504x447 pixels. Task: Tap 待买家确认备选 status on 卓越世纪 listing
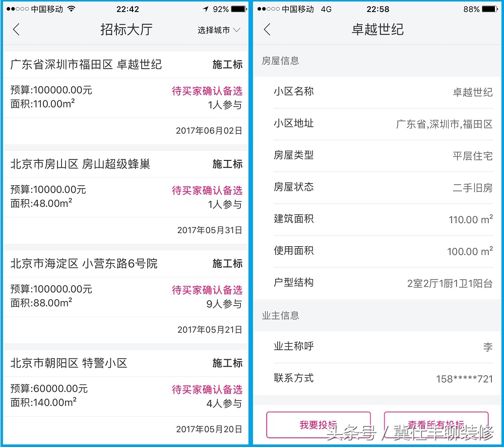[207, 91]
